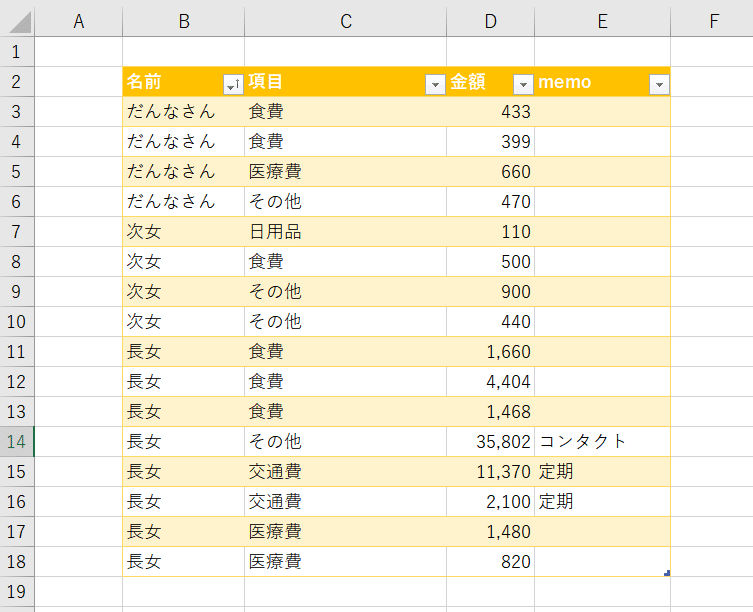Select the cell with amount 820
This screenshot has width=753, height=612.
pyautogui.click(x=490, y=562)
